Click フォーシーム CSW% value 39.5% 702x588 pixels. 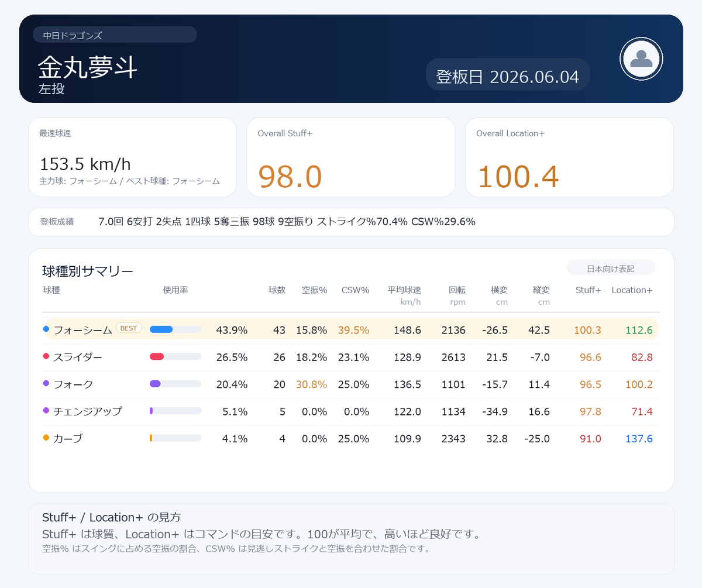point(353,330)
